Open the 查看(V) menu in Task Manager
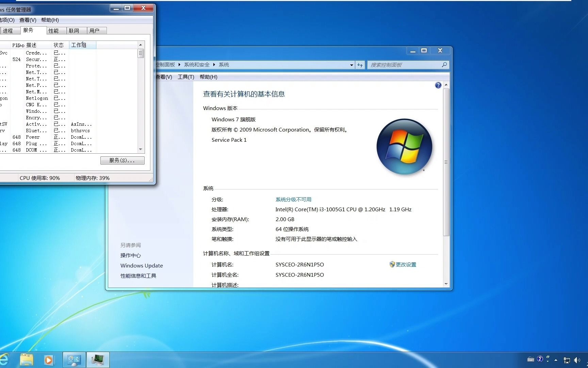 pyautogui.click(x=28, y=20)
